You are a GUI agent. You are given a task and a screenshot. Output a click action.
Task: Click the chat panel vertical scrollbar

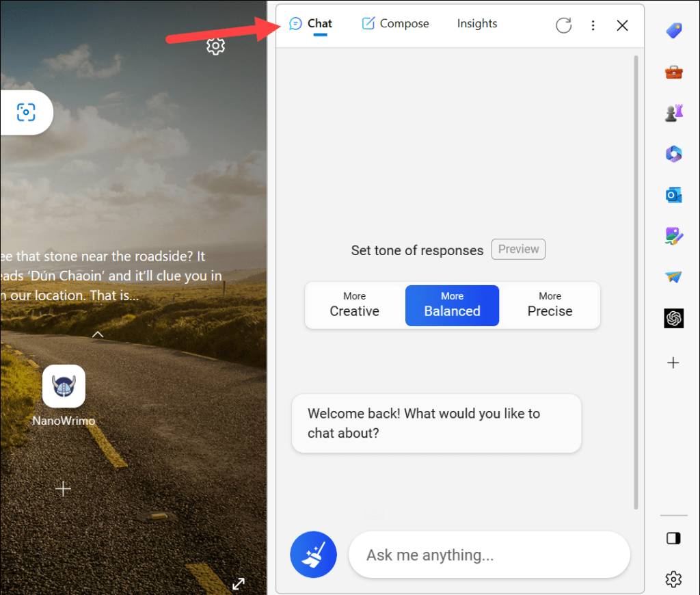(x=636, y=281)
